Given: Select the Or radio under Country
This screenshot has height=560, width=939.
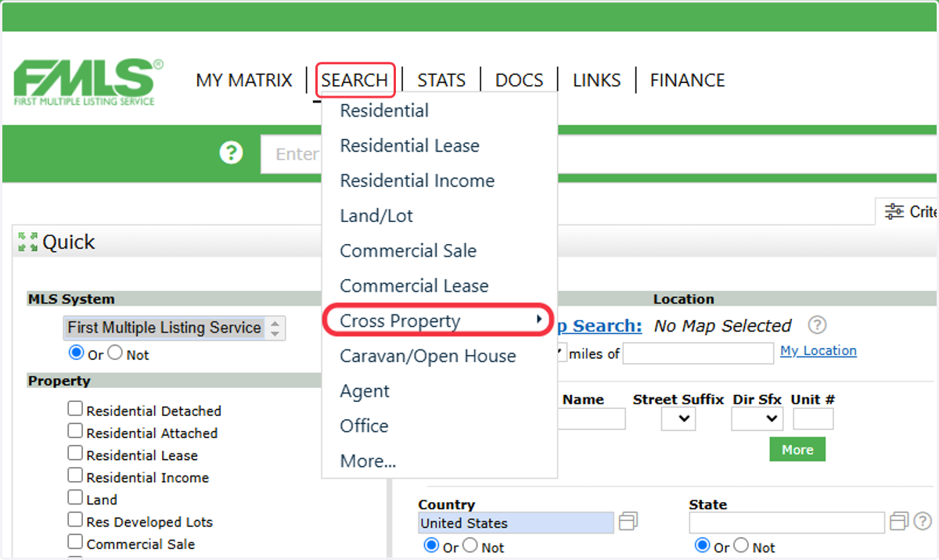Looking at the screenshot, I should [431, 546].
